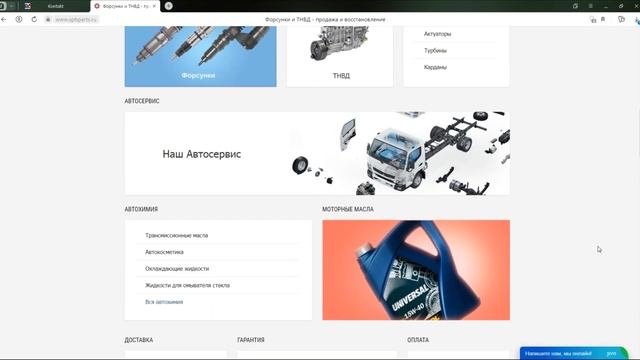This screenshot has width=640, height=360.
Task: Click the page title text in the address bar
Action: coord(325,19)
